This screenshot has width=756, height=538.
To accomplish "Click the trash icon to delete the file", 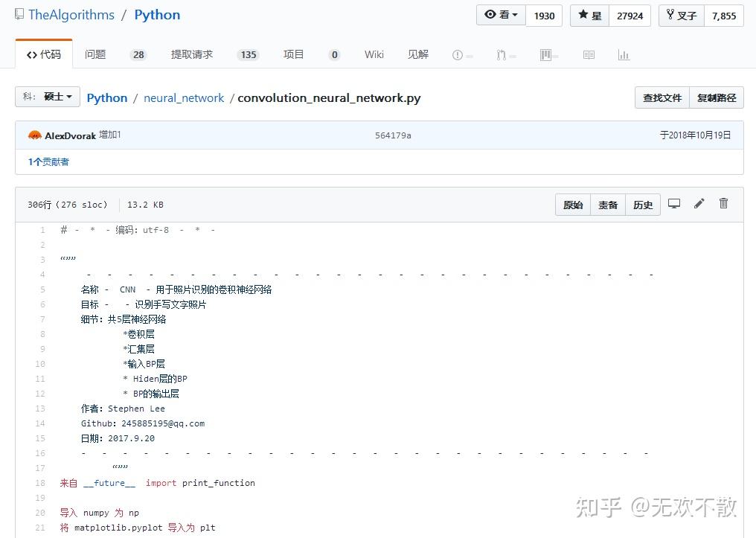I will tap(723, 203).
